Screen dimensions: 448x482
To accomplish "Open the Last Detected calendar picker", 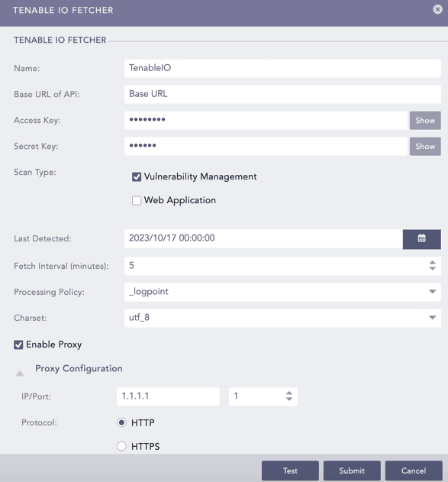I will (x=421, y=238).
